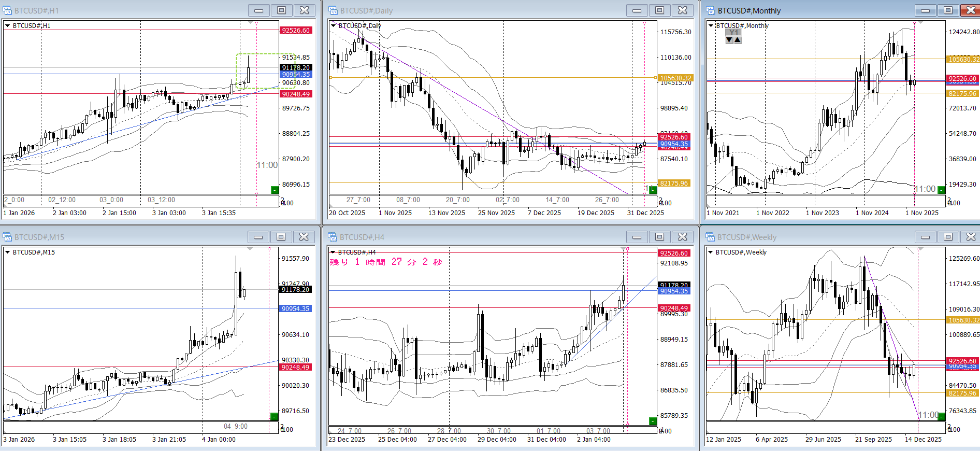Click the gray shift triangle atop H1 chart
The height and width of the screenshot is (451, 980).
point(251,22)
